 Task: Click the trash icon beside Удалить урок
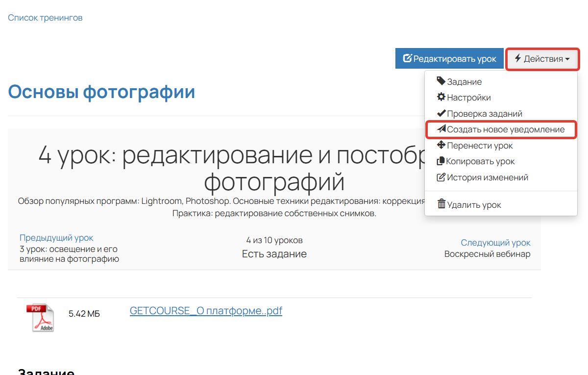[441, 204]
